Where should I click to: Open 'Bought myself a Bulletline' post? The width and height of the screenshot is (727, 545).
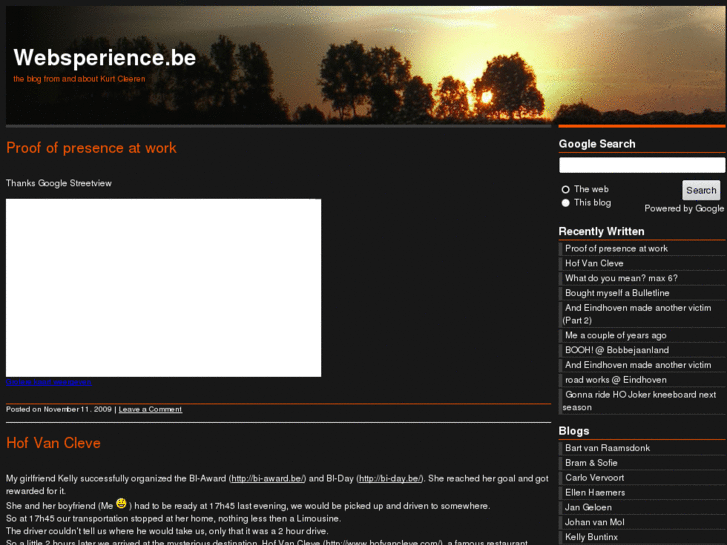click(x=617, y=293)
